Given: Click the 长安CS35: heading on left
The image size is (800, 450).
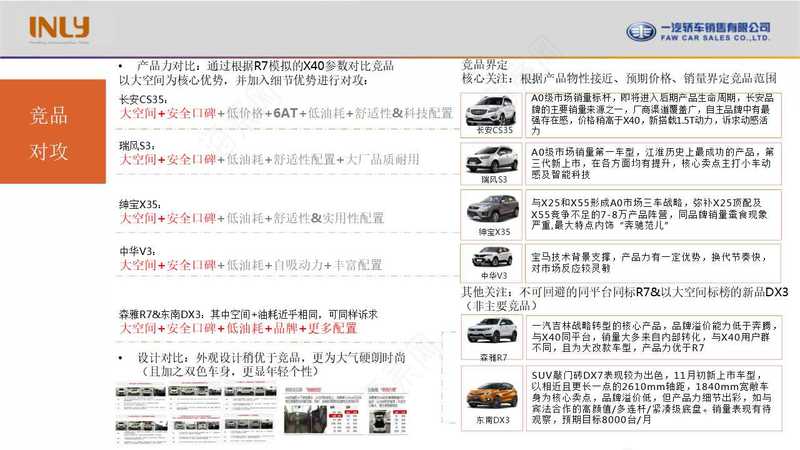Looking at the screenshot, I should click(143, 99).
